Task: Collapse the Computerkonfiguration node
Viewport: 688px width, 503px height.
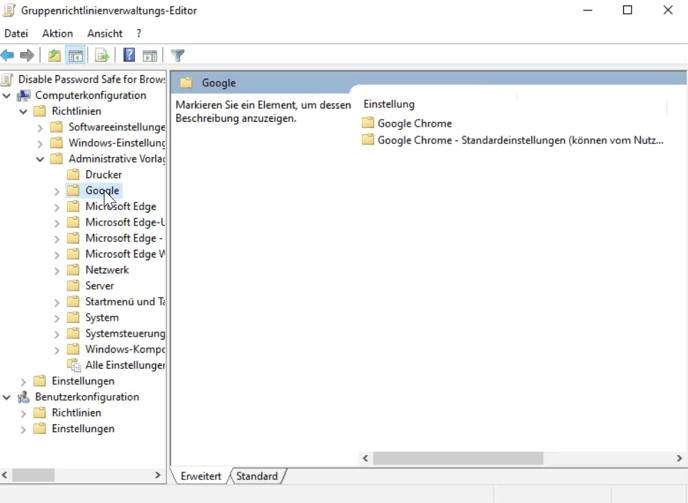Action: tap(8, 96)
